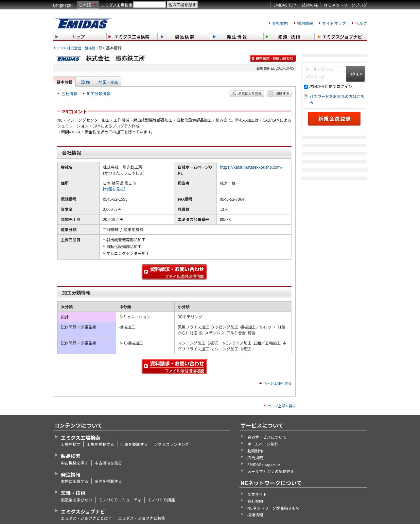This screenshot has width=420, height=524.
Task: Click the top 資料請求・お問い合わせ red button
Action: pos(273,58)
